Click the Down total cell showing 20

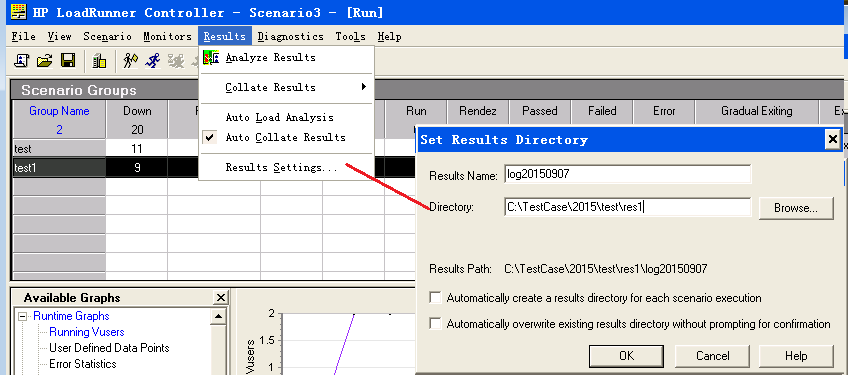click(x=137, y=130)
